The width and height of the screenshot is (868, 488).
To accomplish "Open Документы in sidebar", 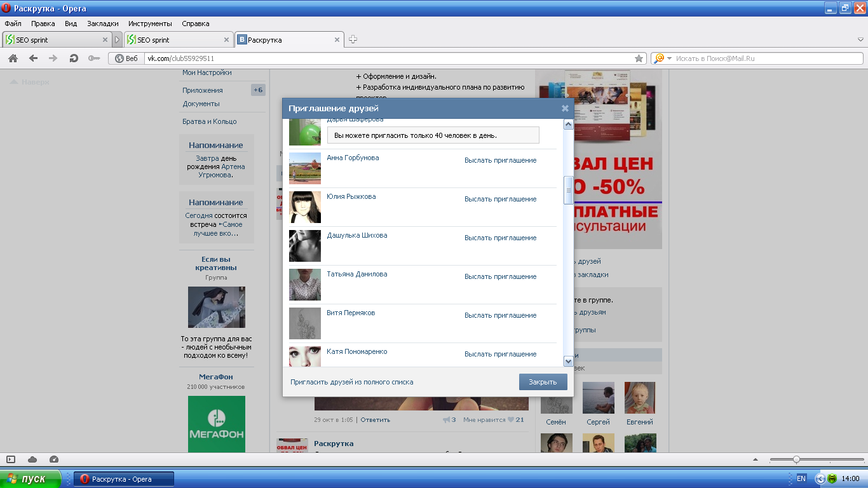I will 201,104.
